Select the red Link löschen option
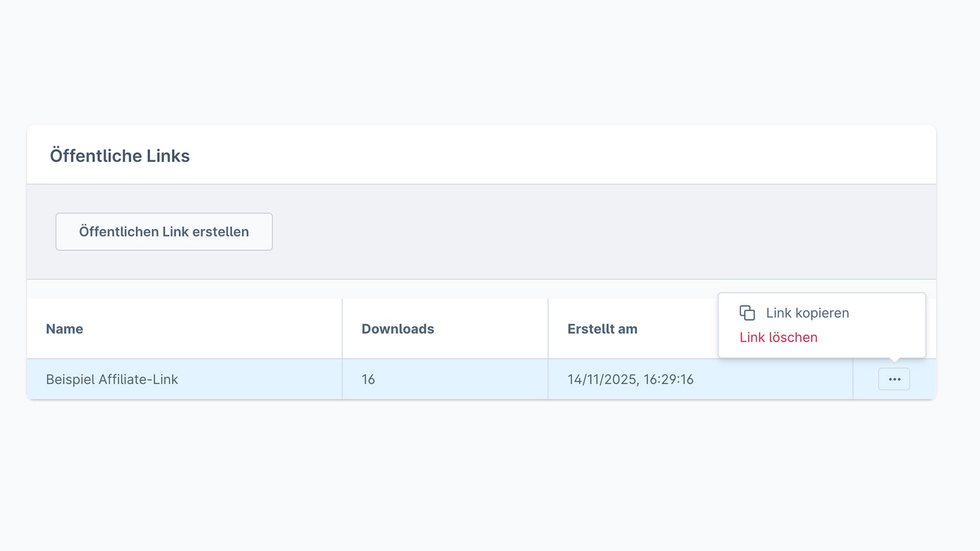The height and width of the screenshot is (551, 980). 778,337
